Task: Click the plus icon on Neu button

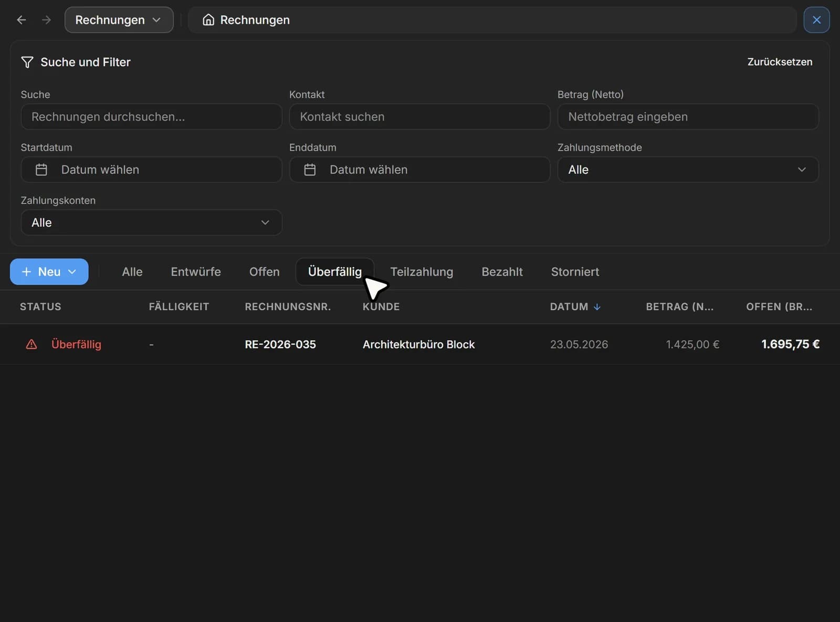Action: [x=26, y=272]
